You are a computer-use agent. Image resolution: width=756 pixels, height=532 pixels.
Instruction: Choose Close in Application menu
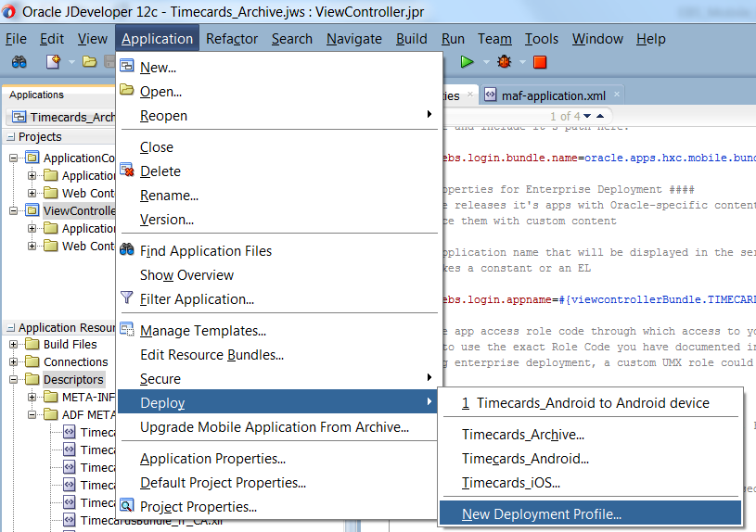(x=279, y=147)
